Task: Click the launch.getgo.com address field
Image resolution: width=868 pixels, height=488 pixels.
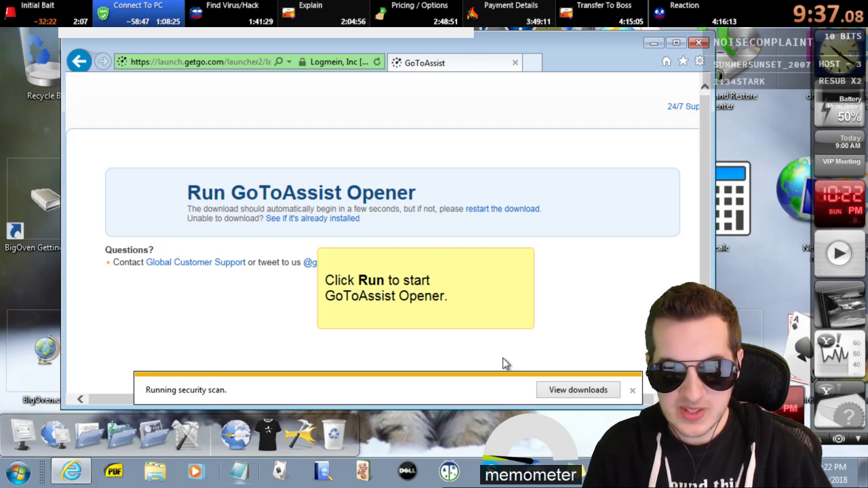Action: [x=201, y=62]
